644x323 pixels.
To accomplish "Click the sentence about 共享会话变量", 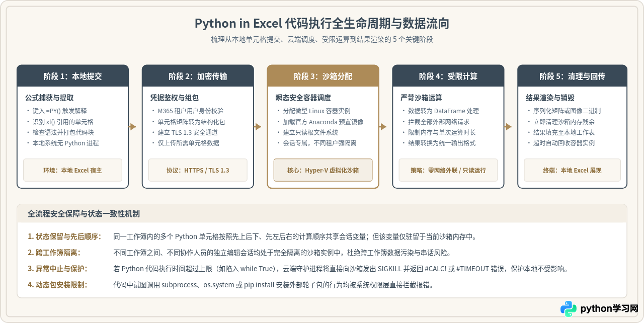I will coord(295,236).
